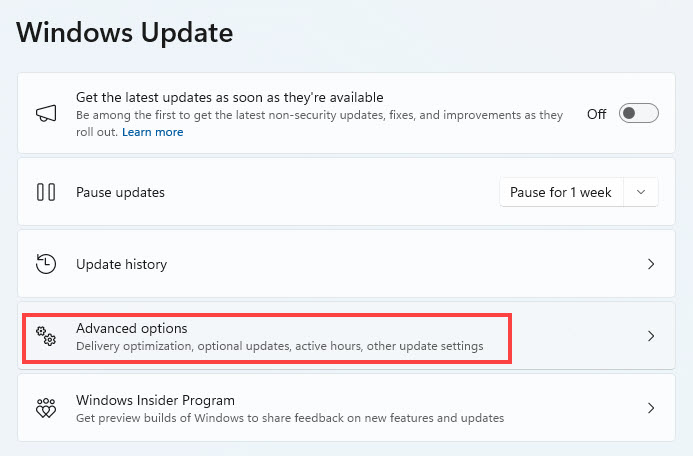Open Advanced options via its chevron

pyautogui.click(x=651, y=336)
